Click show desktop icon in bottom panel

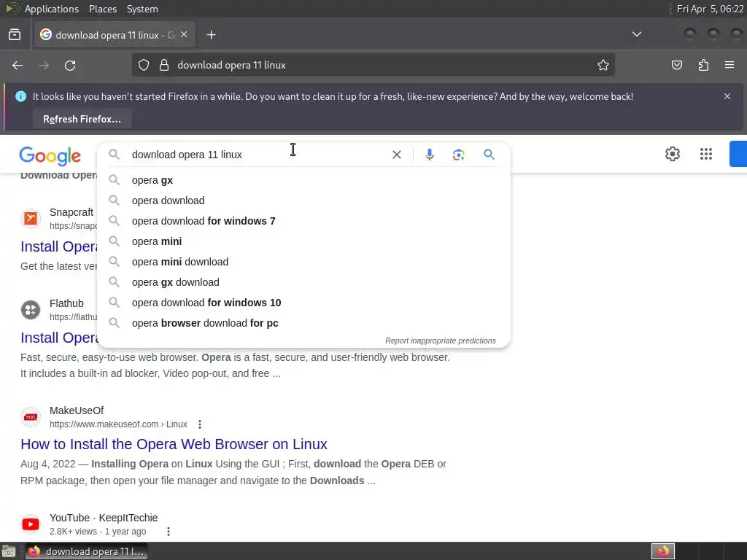pos(9,551)
